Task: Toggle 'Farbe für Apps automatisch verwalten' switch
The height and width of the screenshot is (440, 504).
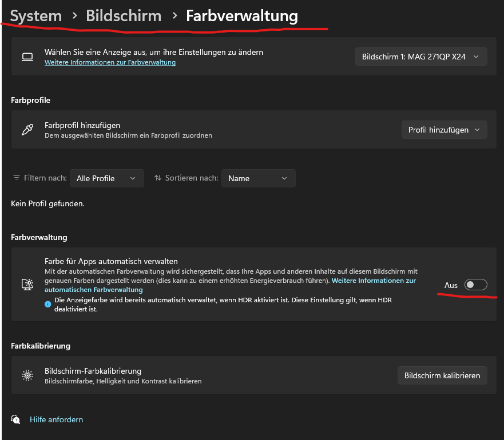Action: pos(476,285)
